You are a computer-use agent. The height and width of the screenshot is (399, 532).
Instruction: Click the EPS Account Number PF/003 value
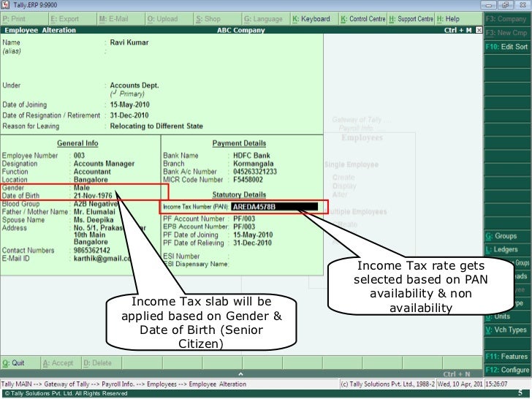(244, 227)
